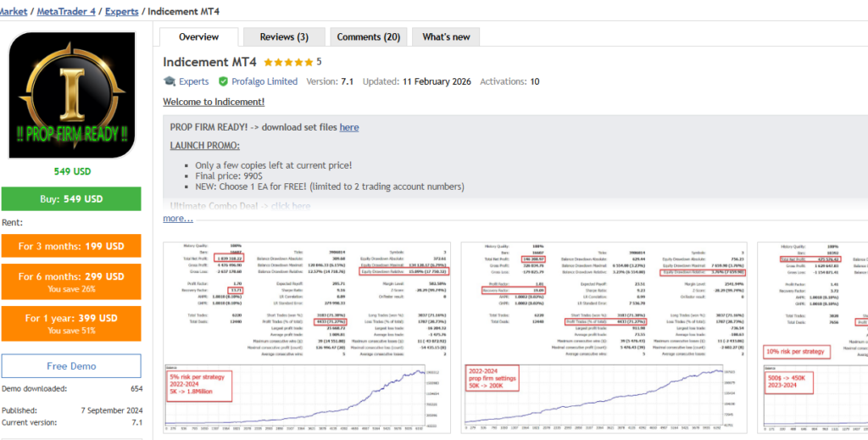Click the green '549 USD' price text

point(72,171)
